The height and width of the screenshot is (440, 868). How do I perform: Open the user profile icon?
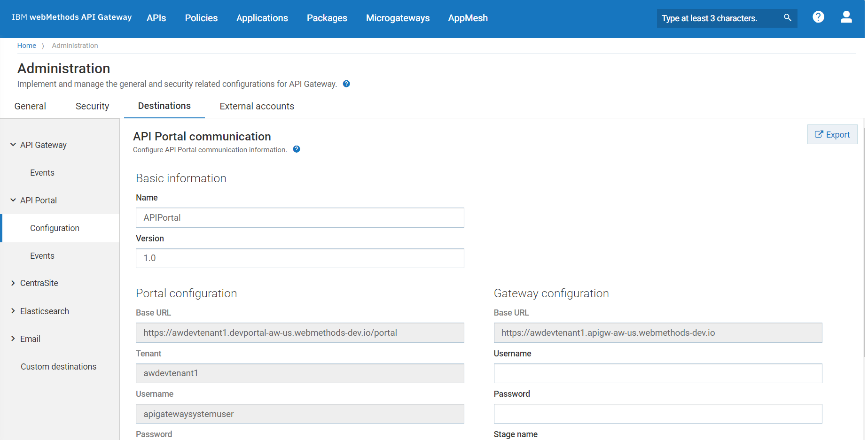pyautogui.click(x=846, y=17)
